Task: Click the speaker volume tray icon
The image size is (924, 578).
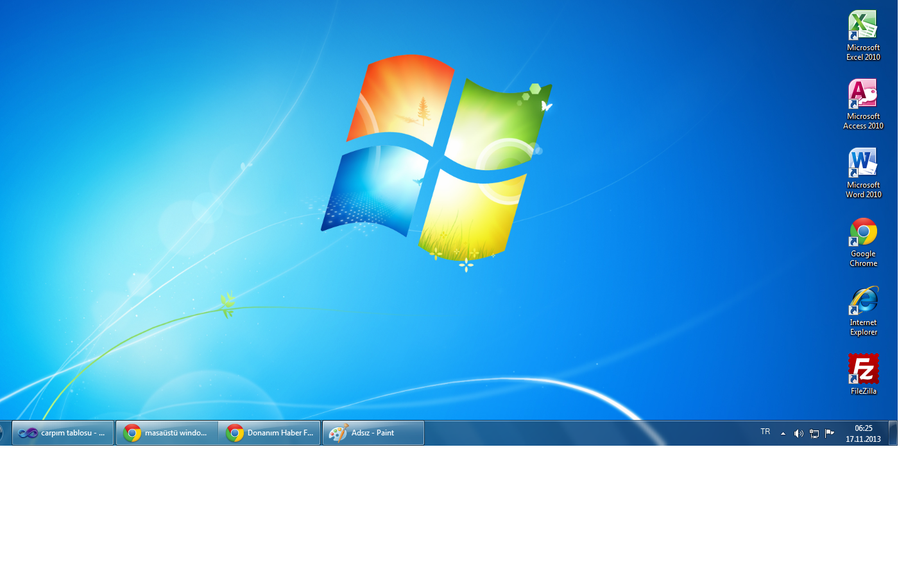Action: (x=798, y=433)
